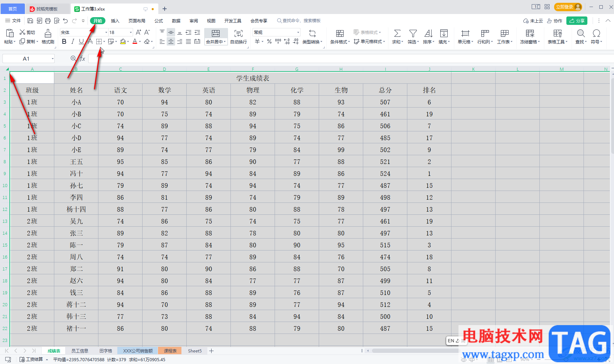Open the File (文件) menu
Viewport: 614px width, 364px height.
(x=13, y=21)
